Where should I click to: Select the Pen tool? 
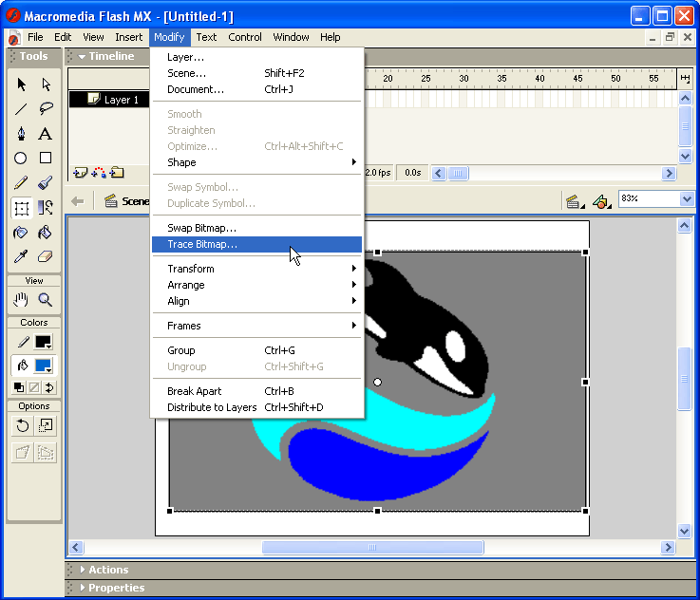point(21,133)
